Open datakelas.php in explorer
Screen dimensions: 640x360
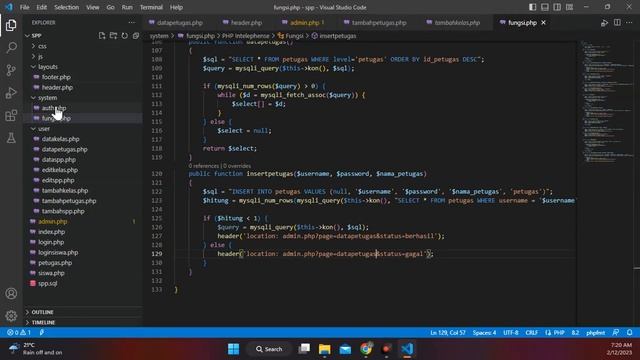(x=60, y=139)
